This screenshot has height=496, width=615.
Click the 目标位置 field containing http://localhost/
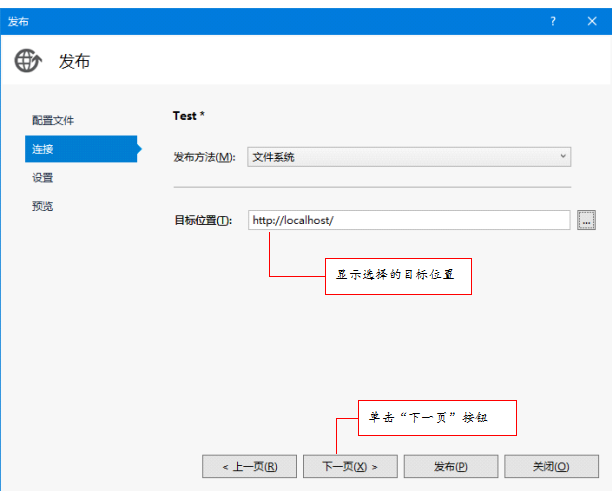pos(408,220)
